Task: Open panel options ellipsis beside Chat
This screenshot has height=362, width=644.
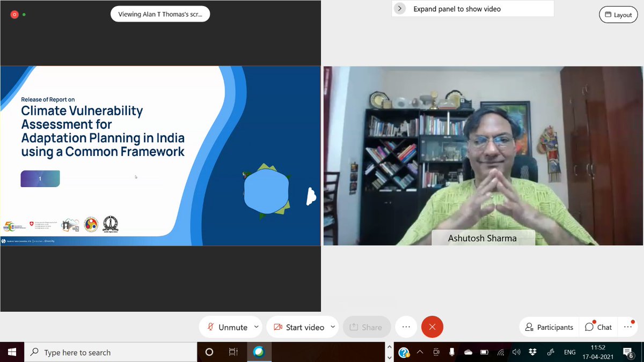Action: [627, 327]
